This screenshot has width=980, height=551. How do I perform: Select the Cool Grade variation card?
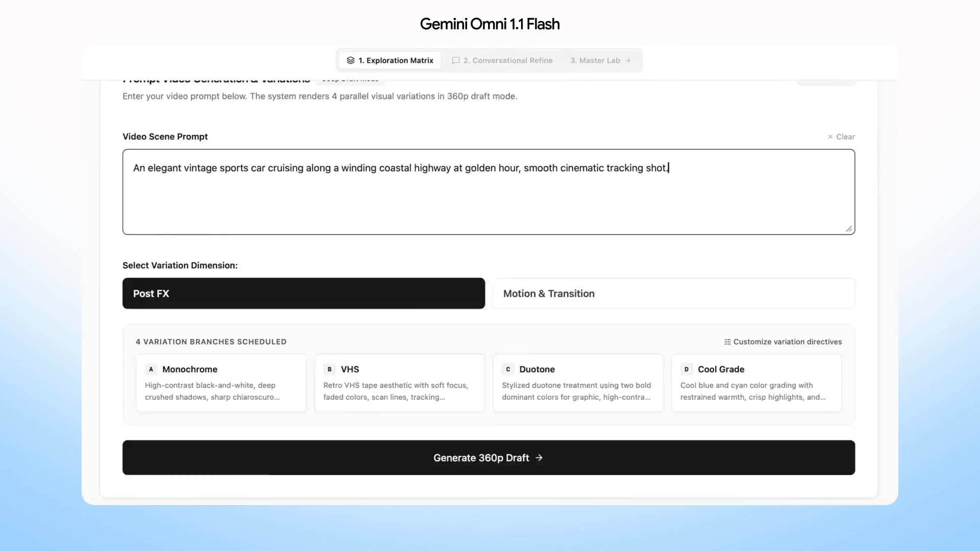click(x=756, y=383)
